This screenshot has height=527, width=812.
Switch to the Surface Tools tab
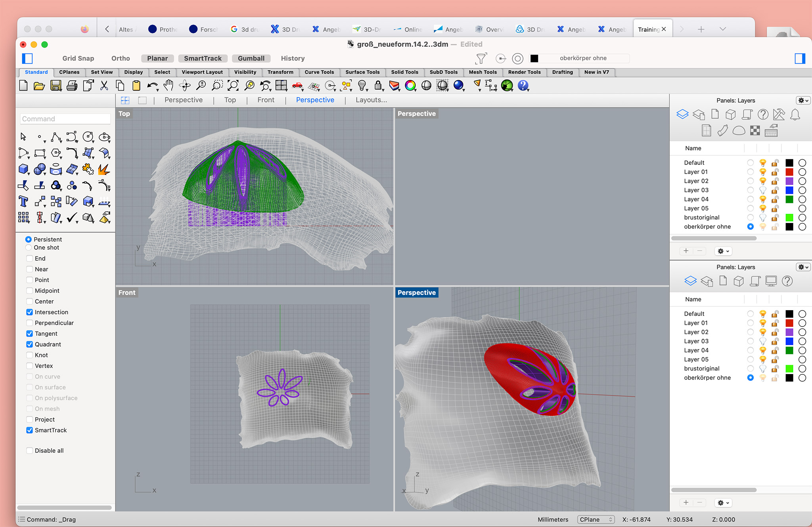362,72
